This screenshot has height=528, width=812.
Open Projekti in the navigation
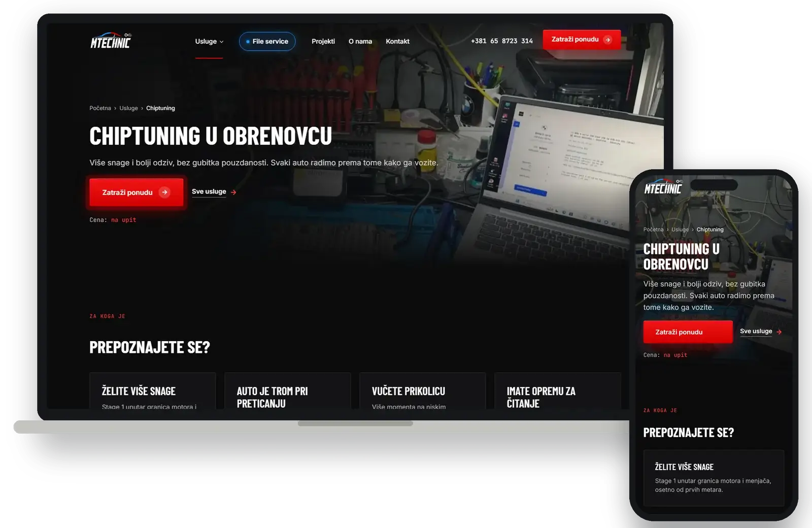click(x=323, y=42)
